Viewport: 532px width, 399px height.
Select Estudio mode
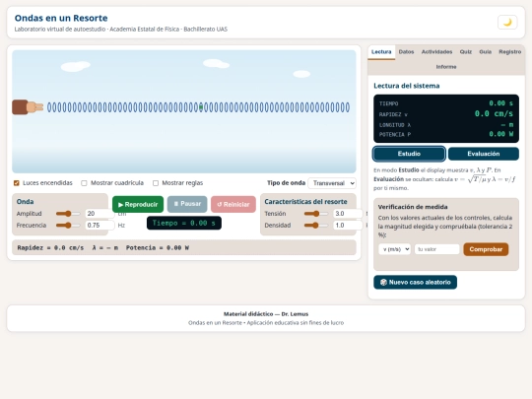tap(409, 154)
